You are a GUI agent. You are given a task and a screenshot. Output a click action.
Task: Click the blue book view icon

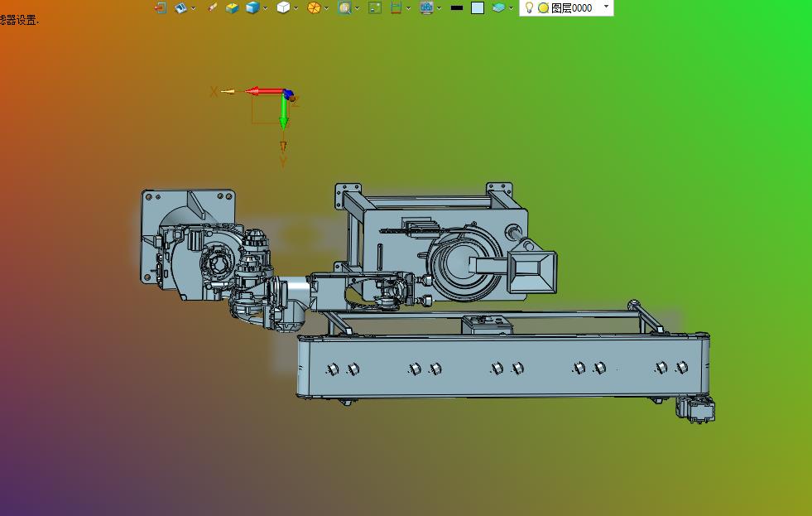(180, 7)
